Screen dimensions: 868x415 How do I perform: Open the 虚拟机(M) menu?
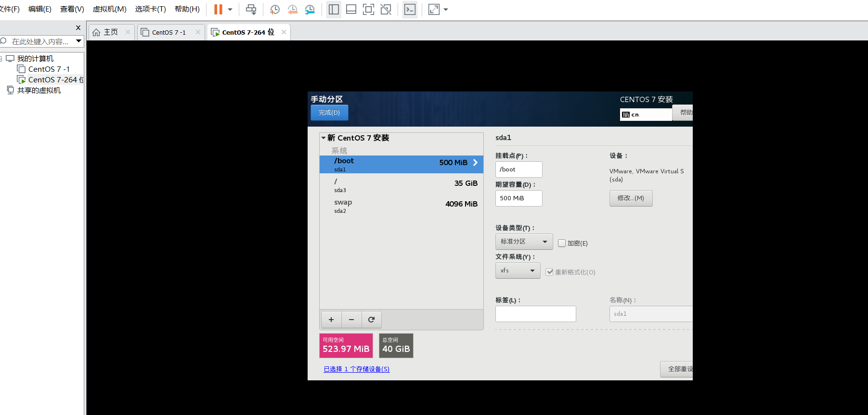tap(110, 9)
